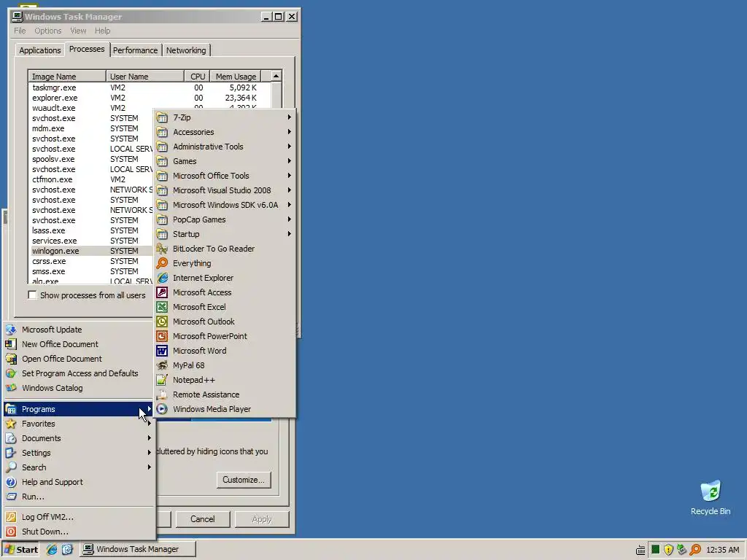Click the Internet Explorer icon in Programs menu

(x=163, y=278)
